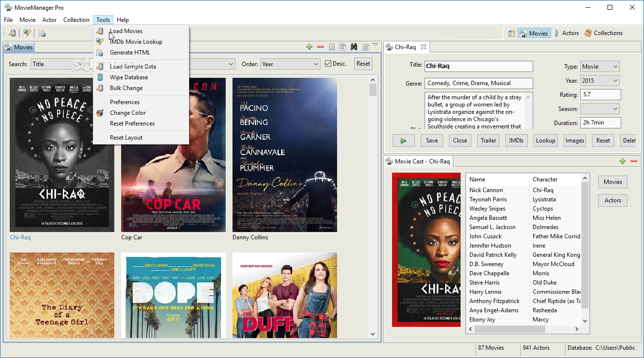
Task: Click the binoculars search icon
Action: click(354, 47)
